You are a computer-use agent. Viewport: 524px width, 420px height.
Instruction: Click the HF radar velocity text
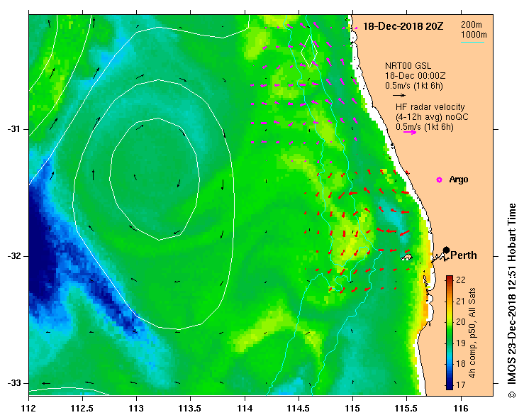tap(430, 107)
